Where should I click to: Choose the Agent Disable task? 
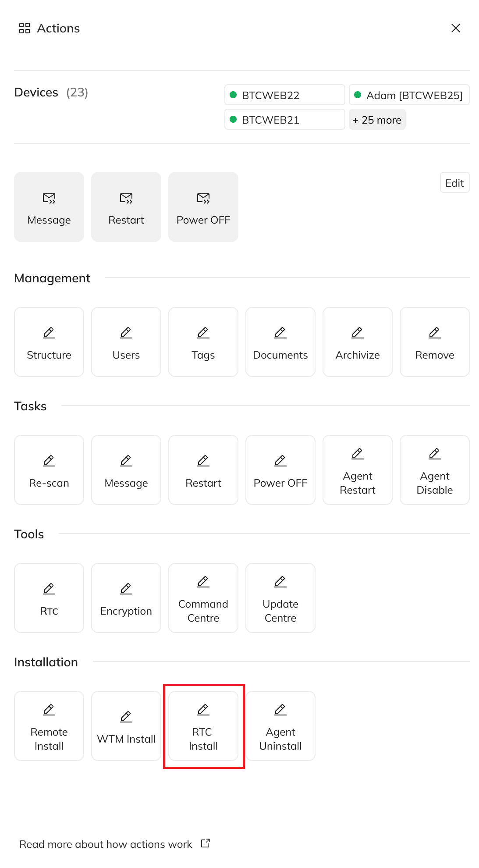click(435, 470)
